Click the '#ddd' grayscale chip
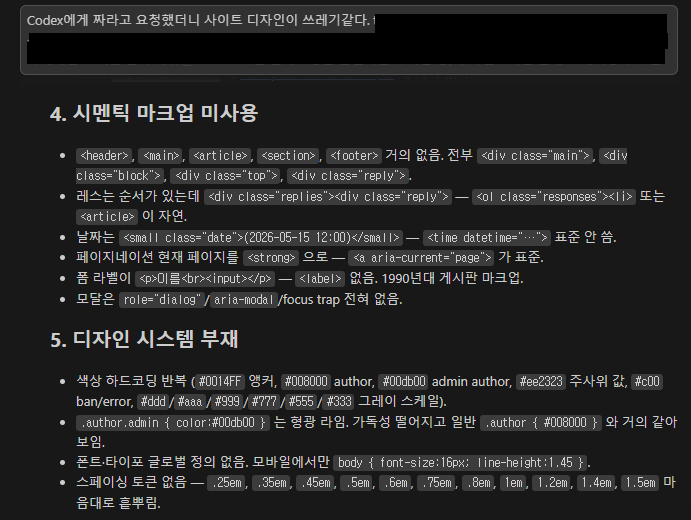 pos(153,402)
